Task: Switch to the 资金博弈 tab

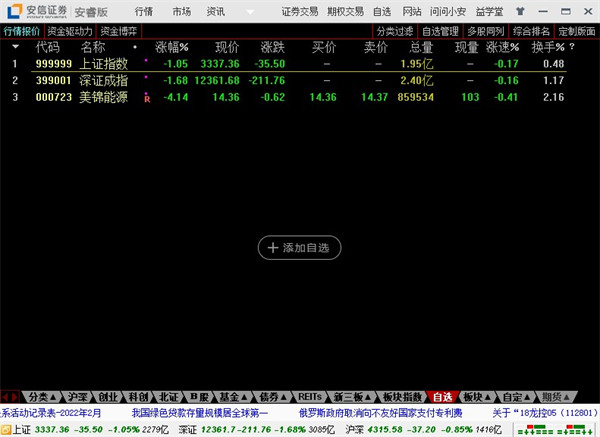Action: click(x=119, y=31)
